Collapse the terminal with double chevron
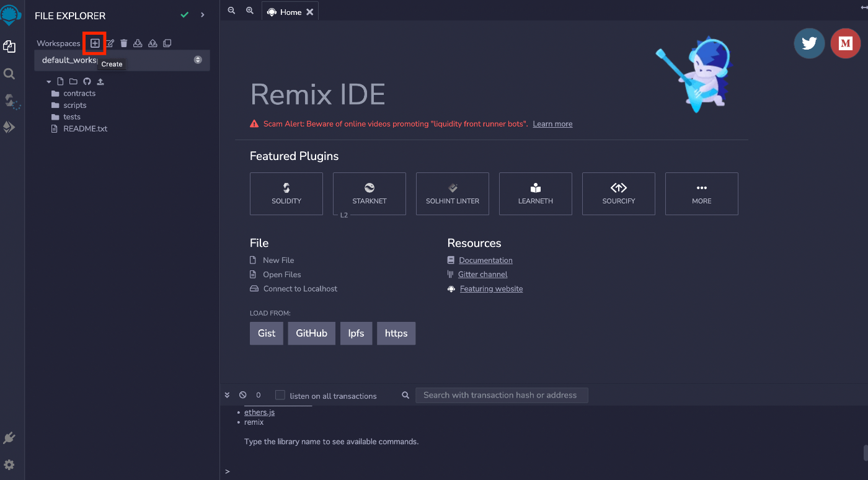The image size is (868, 480). coord(227,395)
